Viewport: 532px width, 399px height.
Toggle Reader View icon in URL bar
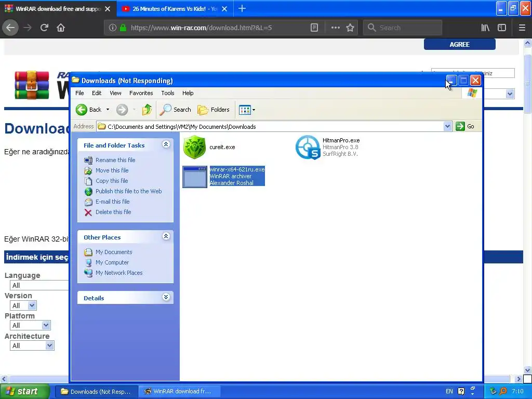(314, 28)
